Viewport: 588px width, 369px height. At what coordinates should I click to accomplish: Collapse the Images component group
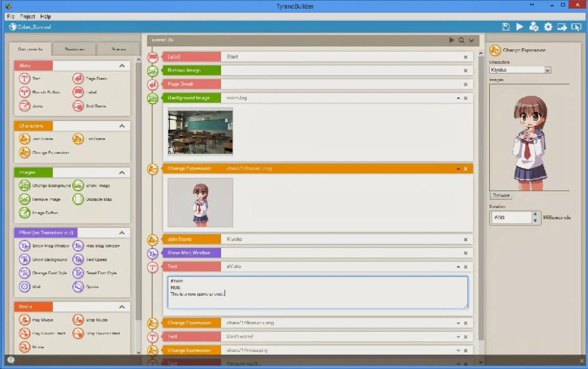coord(122,172)
